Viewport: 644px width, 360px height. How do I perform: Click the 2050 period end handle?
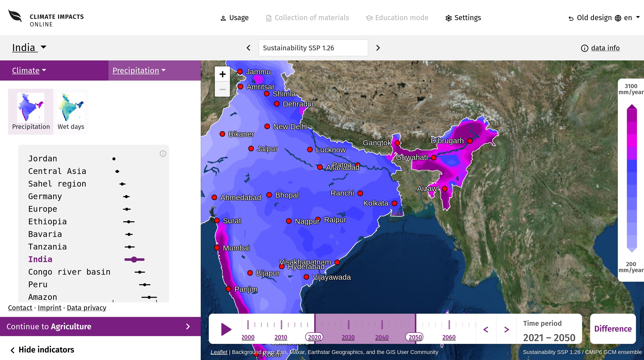pos(415,337)
